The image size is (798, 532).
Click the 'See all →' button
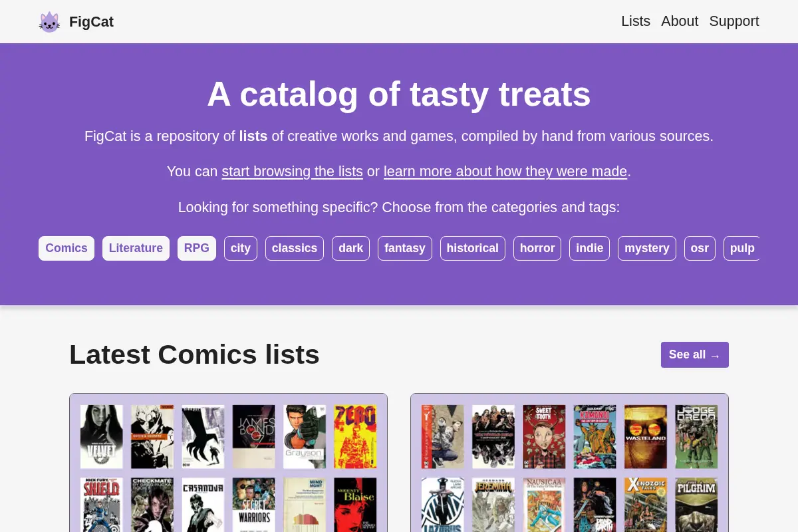pos(695,354)
